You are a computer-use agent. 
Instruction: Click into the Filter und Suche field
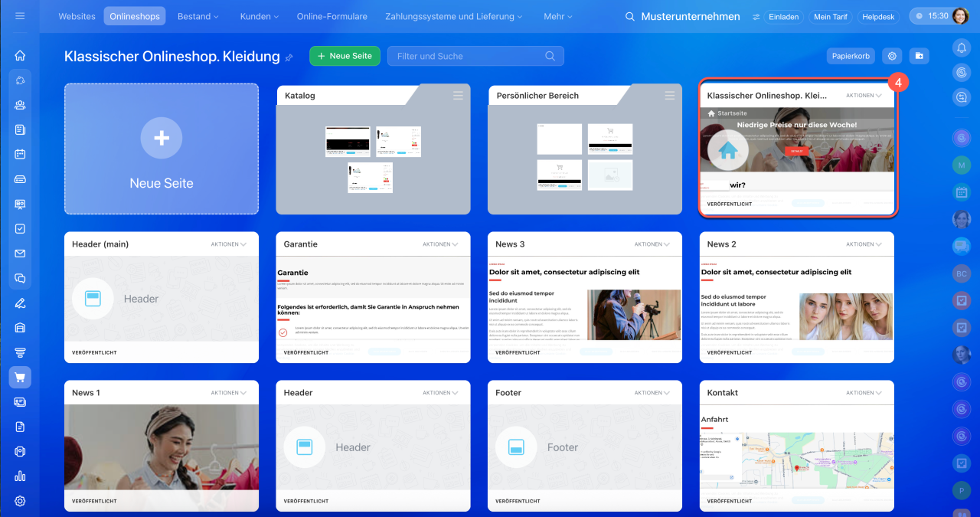475,56
